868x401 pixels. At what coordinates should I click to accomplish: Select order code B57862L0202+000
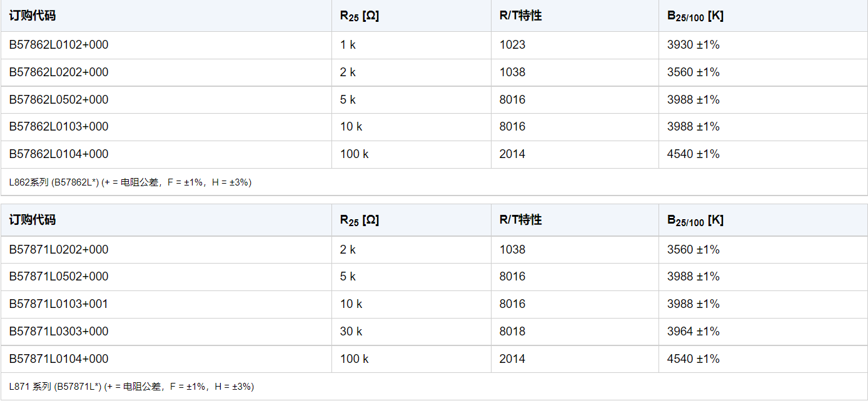pos(59,72)
